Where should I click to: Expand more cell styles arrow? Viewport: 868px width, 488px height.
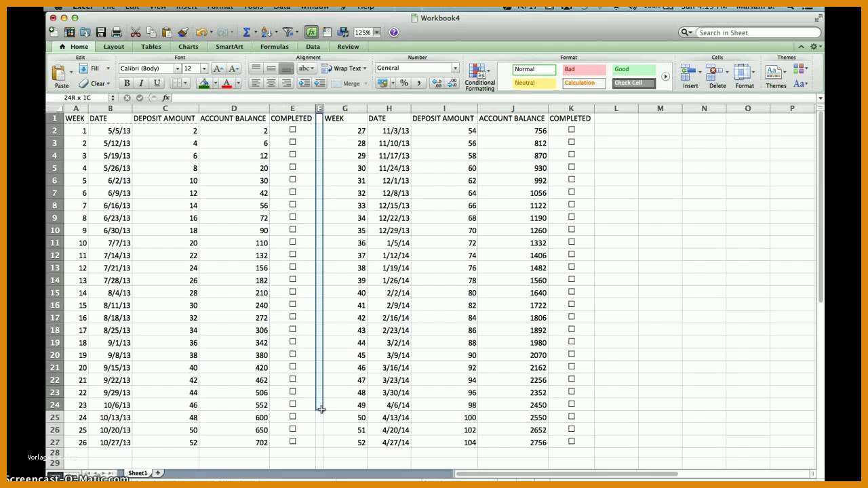[x=665, y=77]
